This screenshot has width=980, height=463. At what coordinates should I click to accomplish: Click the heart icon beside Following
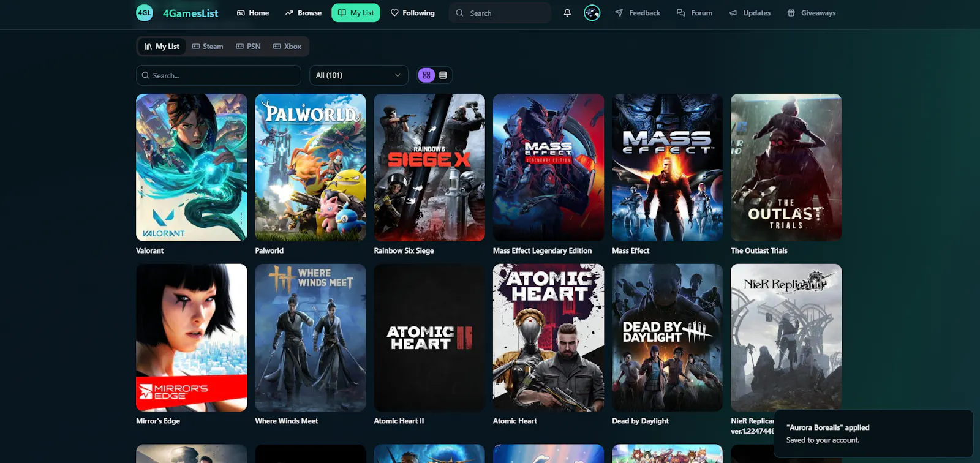click(x=394, y=13)
